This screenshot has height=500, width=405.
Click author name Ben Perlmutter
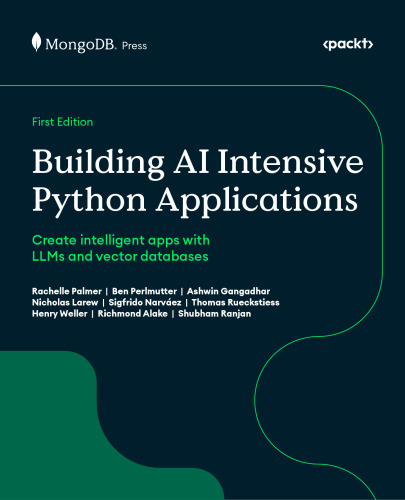tap(144, 291)
